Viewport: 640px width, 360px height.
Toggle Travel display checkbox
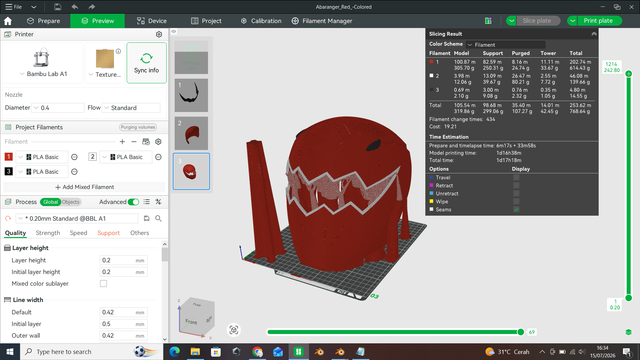tap(516, 178)
